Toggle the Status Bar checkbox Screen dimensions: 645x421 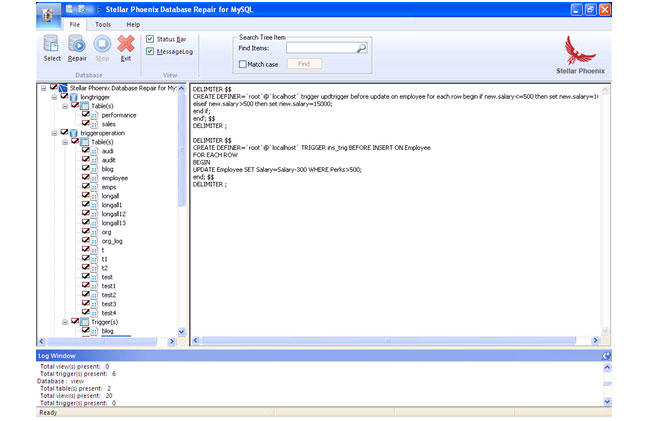[150, 39]
